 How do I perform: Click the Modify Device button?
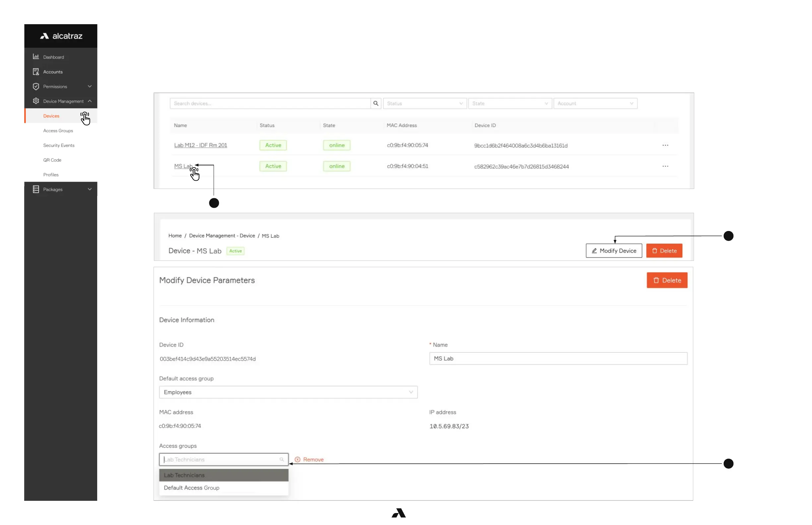pos(613,251)
